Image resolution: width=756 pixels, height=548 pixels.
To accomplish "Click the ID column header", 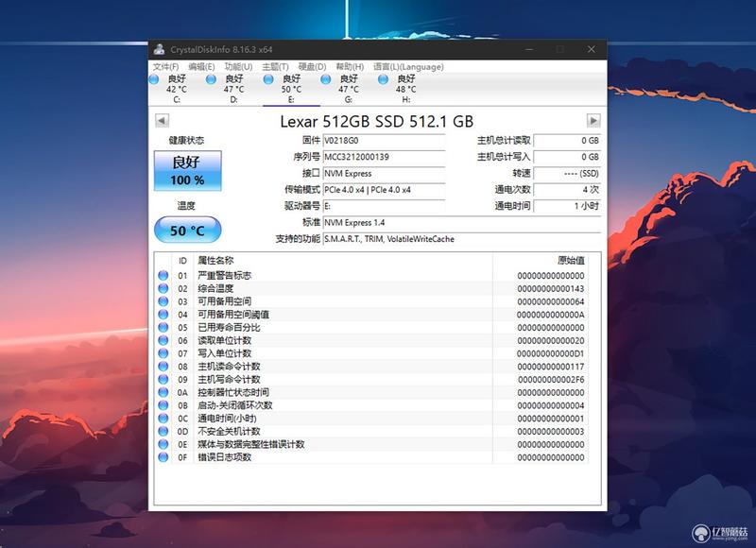I will (182, 261).
